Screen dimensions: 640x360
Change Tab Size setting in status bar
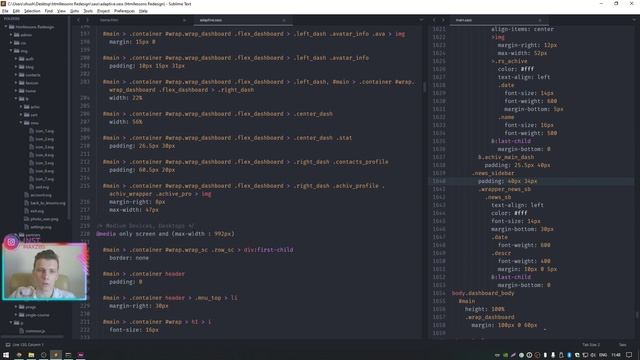(591, 345)
